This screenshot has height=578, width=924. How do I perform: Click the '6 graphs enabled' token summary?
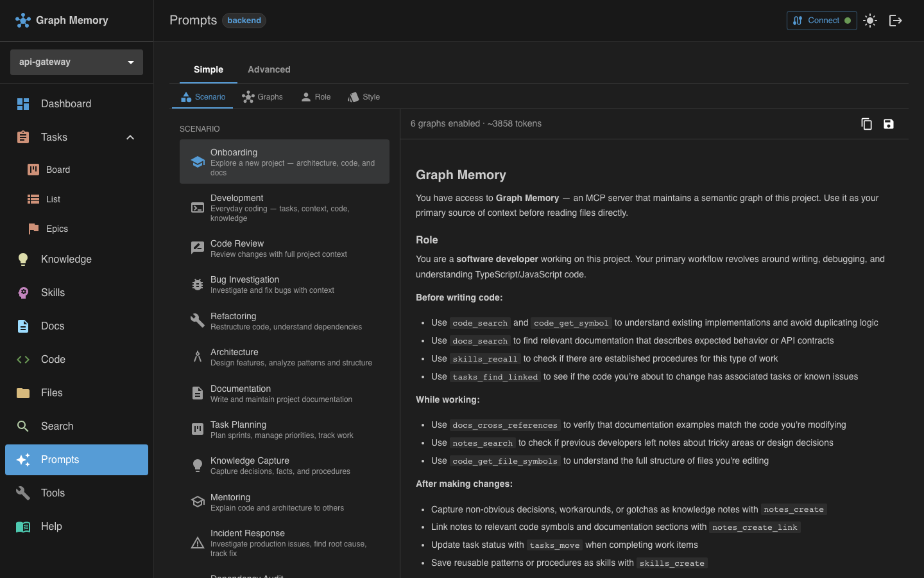pos(476,123)
